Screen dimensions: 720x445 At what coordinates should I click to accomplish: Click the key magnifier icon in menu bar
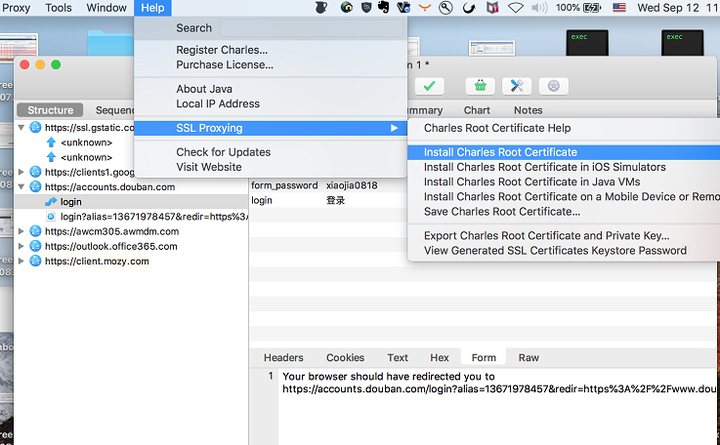pyautogui.click(x=445, y=7)
